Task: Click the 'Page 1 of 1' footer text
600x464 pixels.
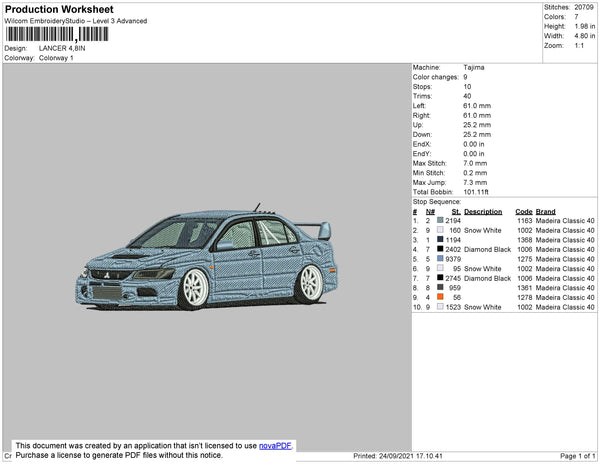Action: [x=578, y=456]
